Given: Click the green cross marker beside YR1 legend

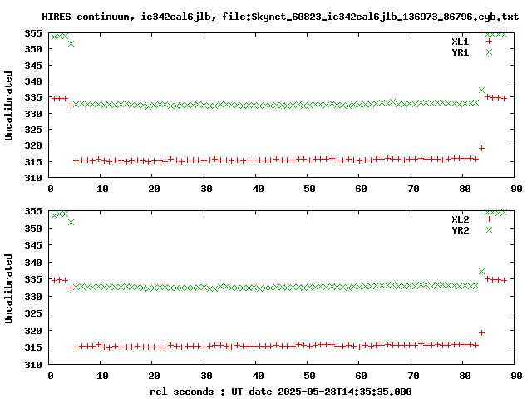Looking at the screenshot, I should 489,52.
